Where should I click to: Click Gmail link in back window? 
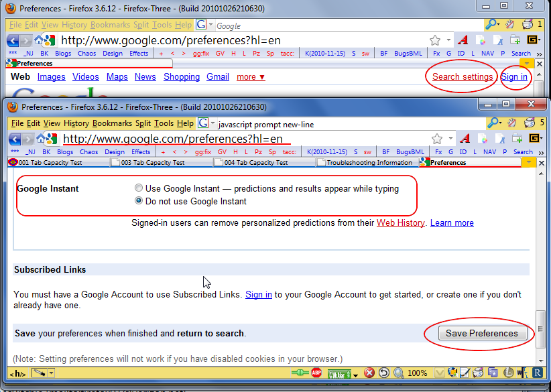tap(218, 76)
